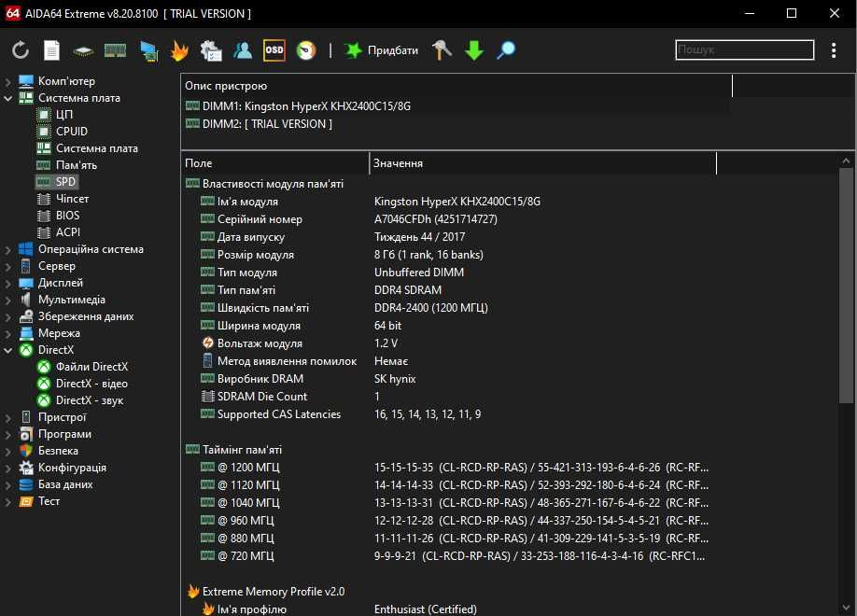This screenshot has height=616, width=857.
Task: Click the Значення column header
Action: tap(542, 163)
